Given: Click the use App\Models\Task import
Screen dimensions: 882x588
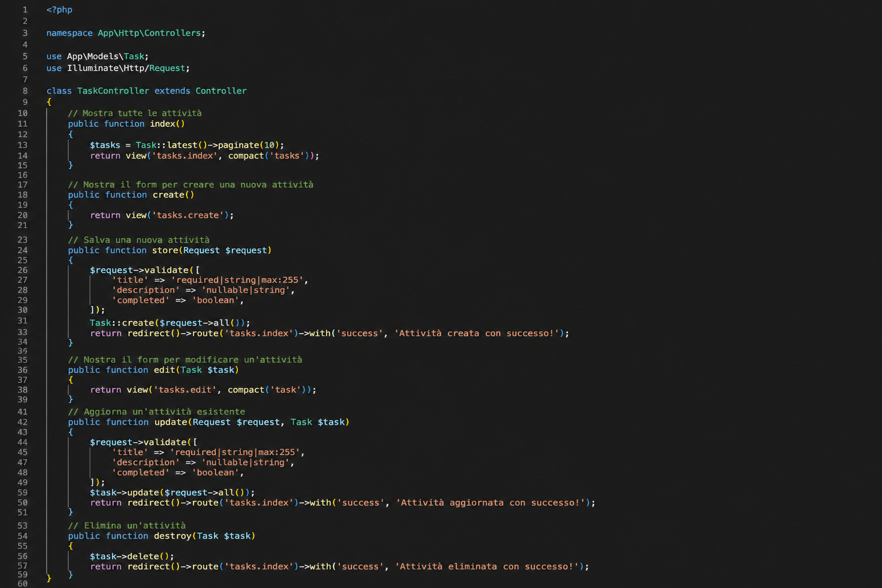Looking at the screenshot, I should [x=98, y=56].
